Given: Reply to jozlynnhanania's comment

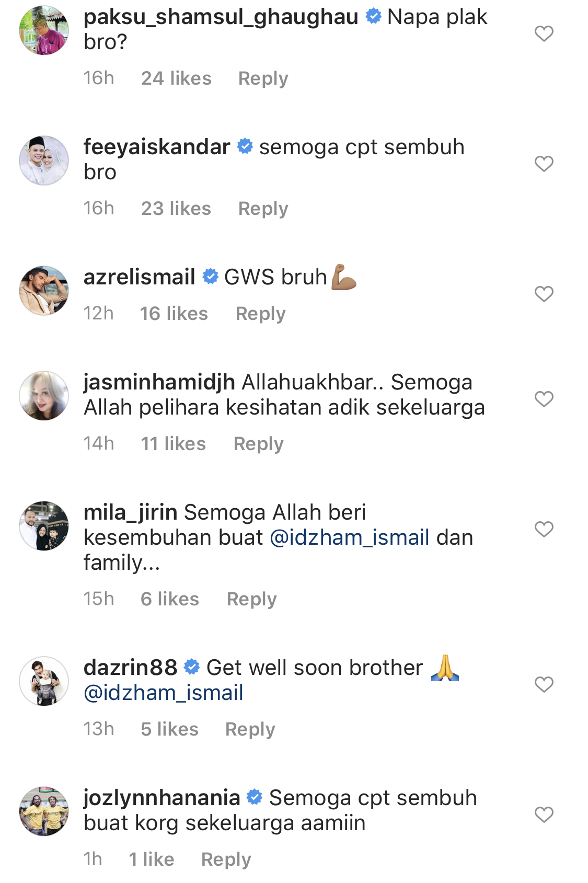Looking at the screenshot, I should [226, 859].
